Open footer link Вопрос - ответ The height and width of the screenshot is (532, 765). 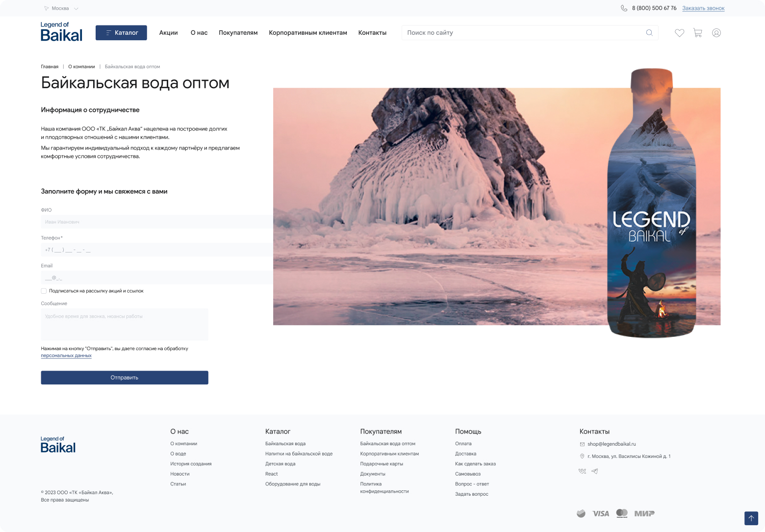click(472, 484)
